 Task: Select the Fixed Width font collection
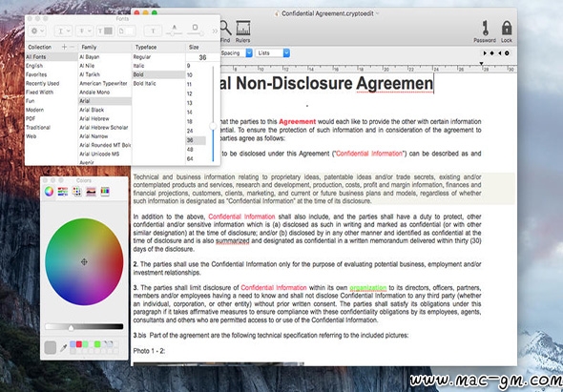point(39,93)
